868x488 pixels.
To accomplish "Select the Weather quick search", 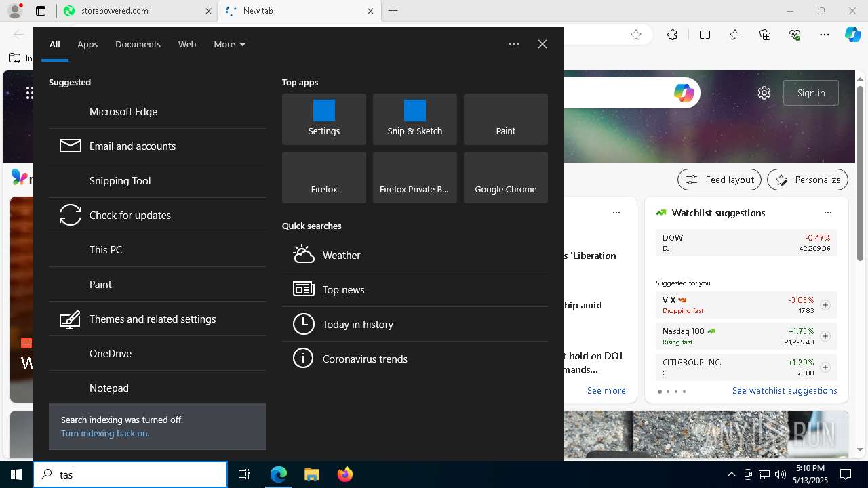I will 415,255.
